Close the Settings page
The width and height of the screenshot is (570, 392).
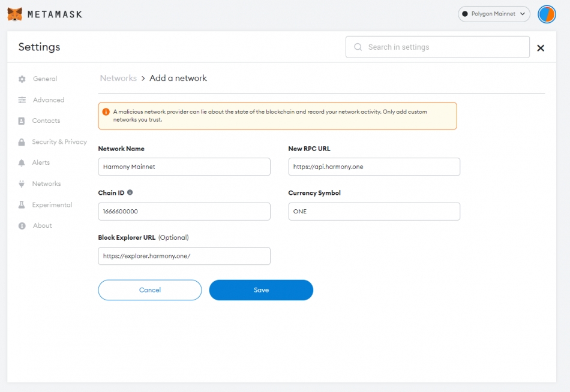541,48
